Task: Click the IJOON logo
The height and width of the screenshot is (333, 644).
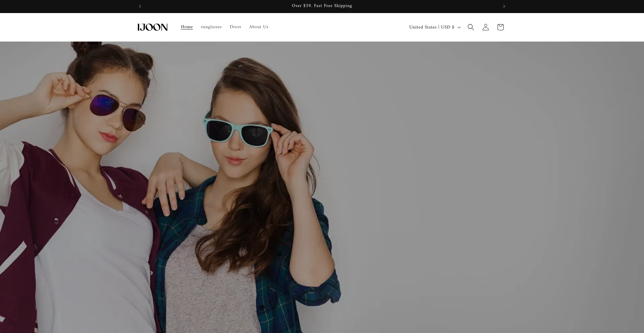Action: pos(153,27)
